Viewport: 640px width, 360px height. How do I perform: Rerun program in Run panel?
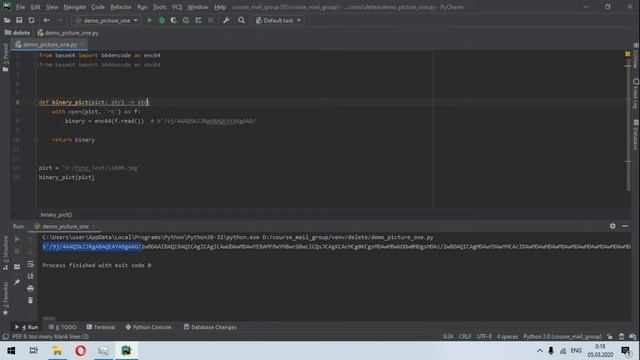pos(17,239)
